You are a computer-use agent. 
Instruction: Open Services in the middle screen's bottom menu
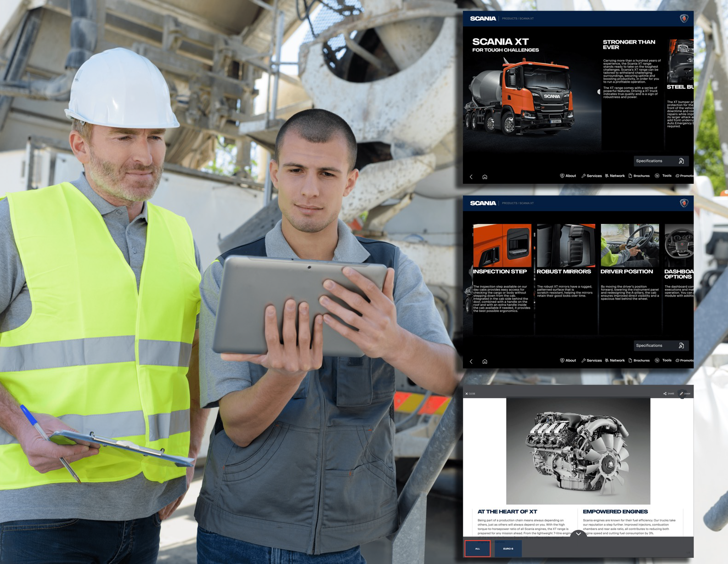(x=592, y=361)
